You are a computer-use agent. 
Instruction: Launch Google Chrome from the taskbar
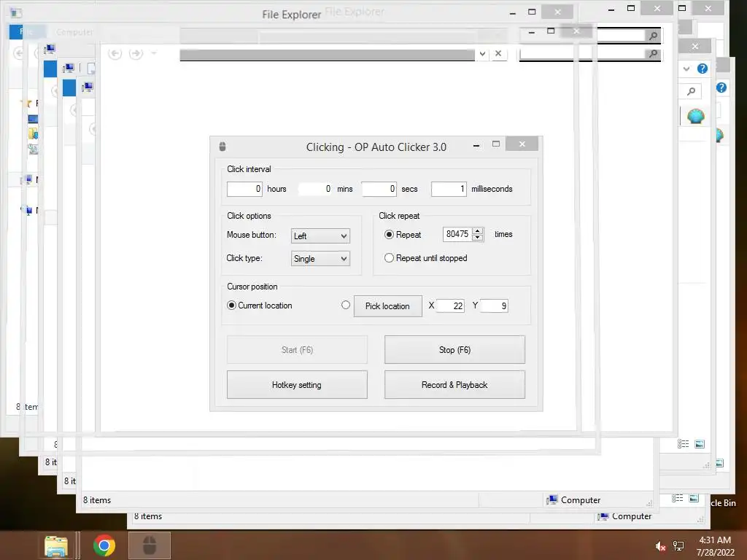pos(104,545)
